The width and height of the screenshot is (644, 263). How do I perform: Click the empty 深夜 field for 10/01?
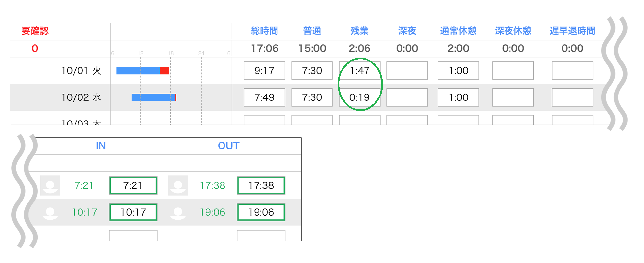407,71
